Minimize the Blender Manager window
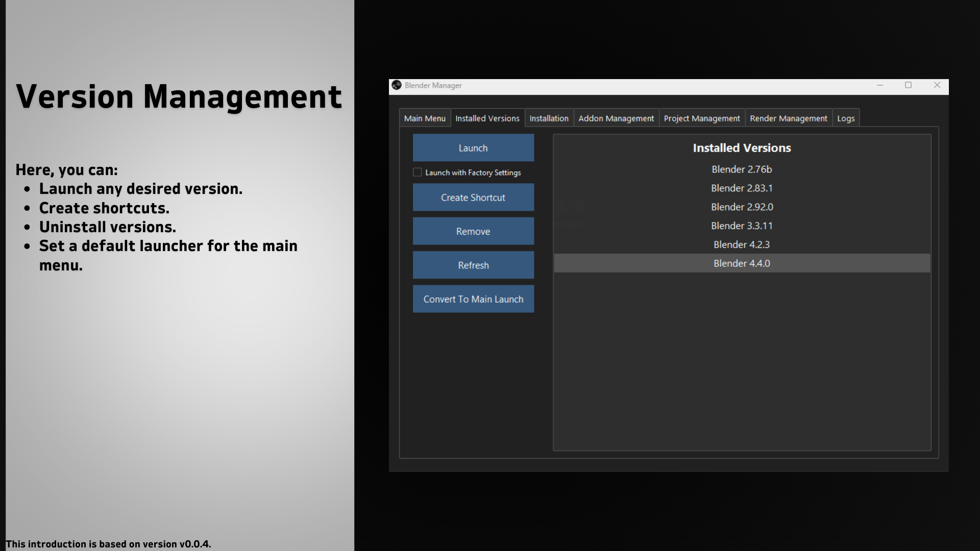The width and height of the screenshot is (980, 551). 880,85
